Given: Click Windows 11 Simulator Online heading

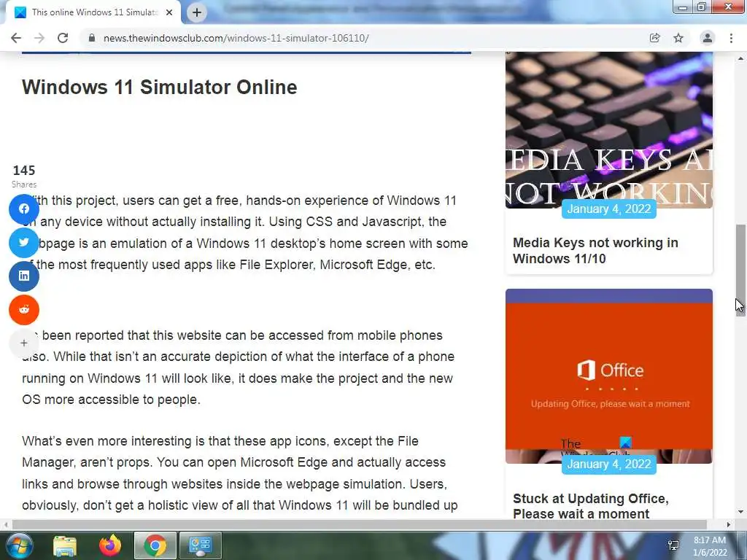Looking at the screenshot, I should (x=160, y=87).
